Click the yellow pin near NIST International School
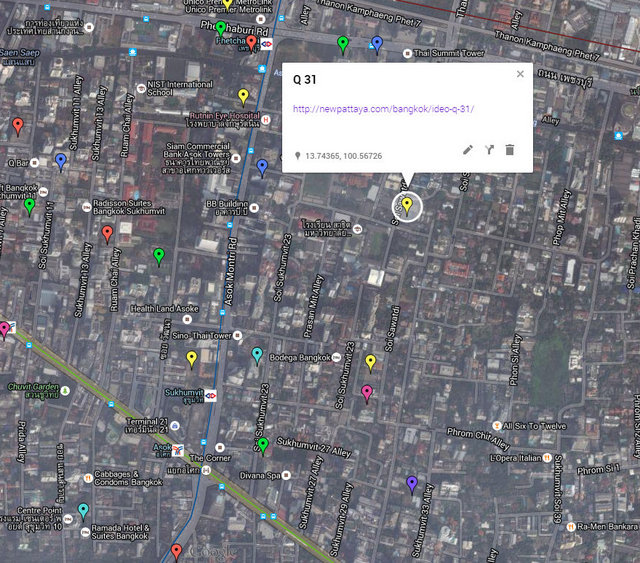The height and width of the screenshot is (563, 640). tap(243, 97)
